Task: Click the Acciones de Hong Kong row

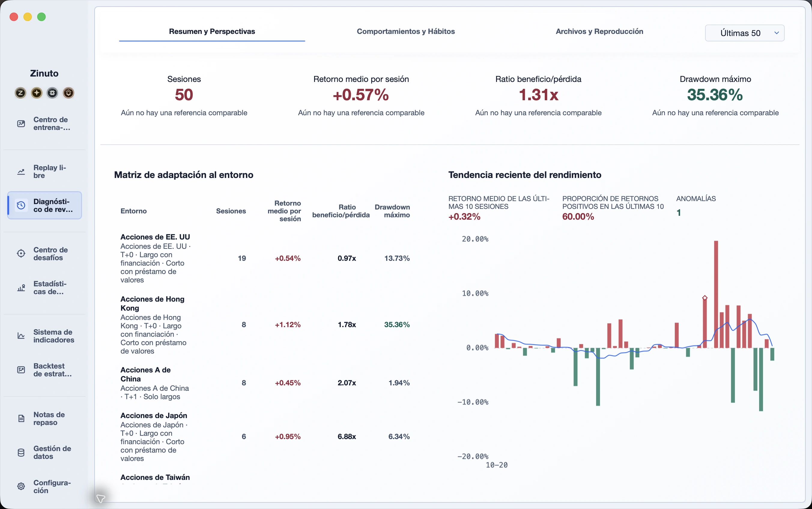Action: (x=265, y=325)
